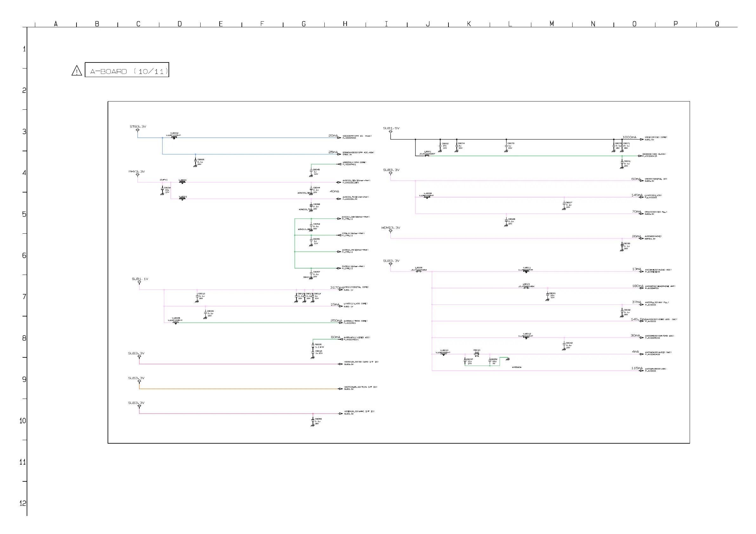Click the STB3.3V power supply symbol
The height and width of the screenshot is (534, 756).
(138, 130)
